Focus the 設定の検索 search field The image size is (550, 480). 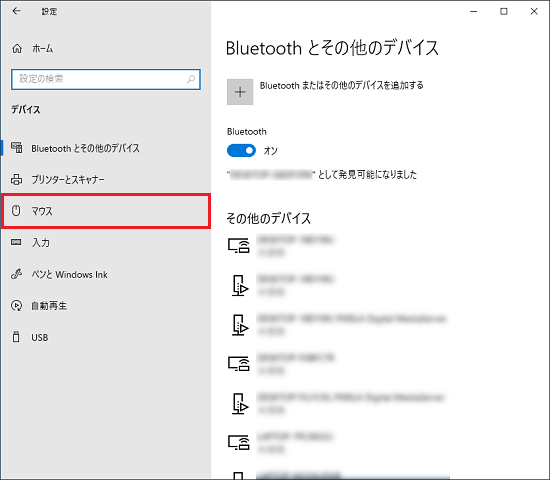(106, 79)
